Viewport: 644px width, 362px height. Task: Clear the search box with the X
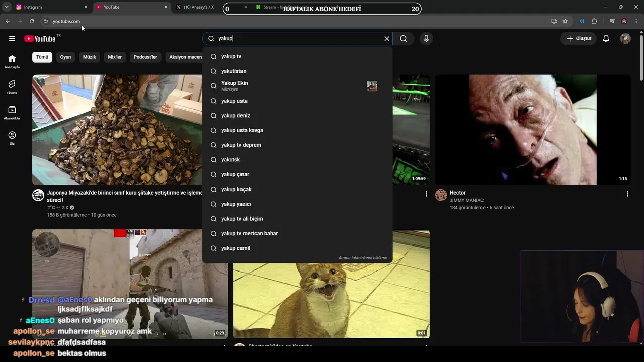click(x=387, y=39)
